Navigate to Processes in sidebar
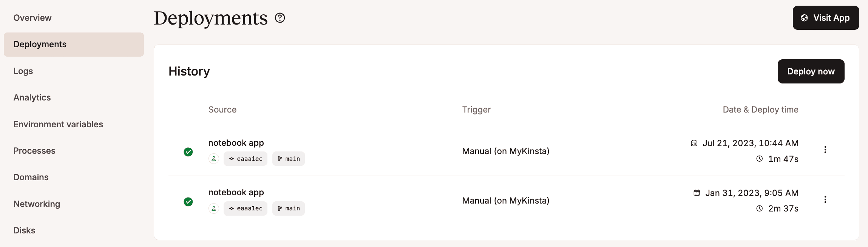This screenshot has width=868, height=247. (34, 151)
